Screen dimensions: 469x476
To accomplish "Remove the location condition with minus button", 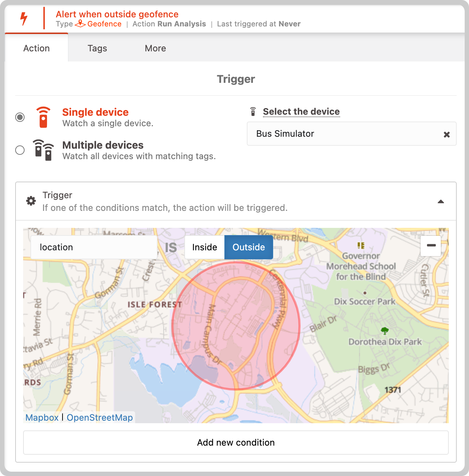I will 431,246.
